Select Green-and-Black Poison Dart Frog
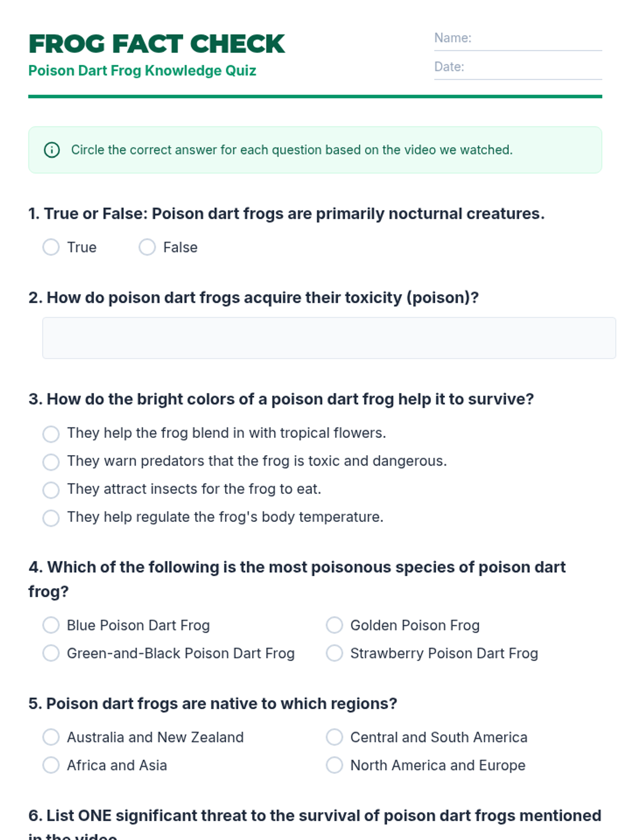The width and height of the screenshot is (630, 840). pyautogui.click(x=51, y=654)
